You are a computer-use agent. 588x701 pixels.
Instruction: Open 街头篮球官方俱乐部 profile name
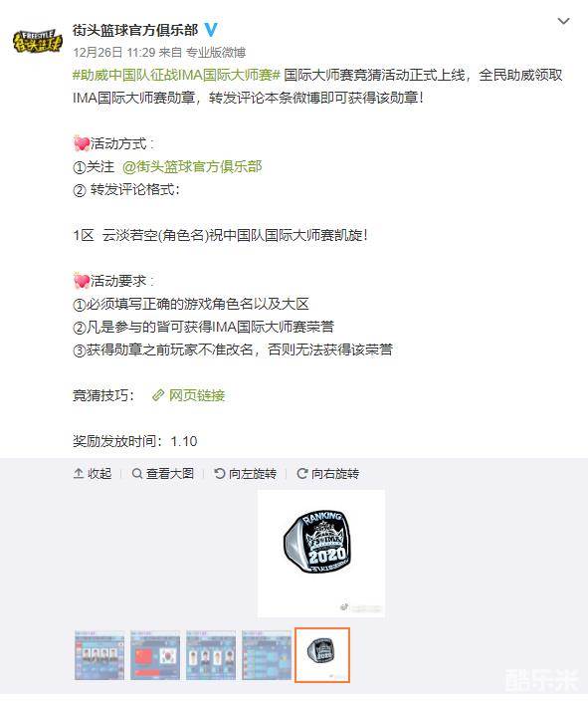tap(135, 30)
